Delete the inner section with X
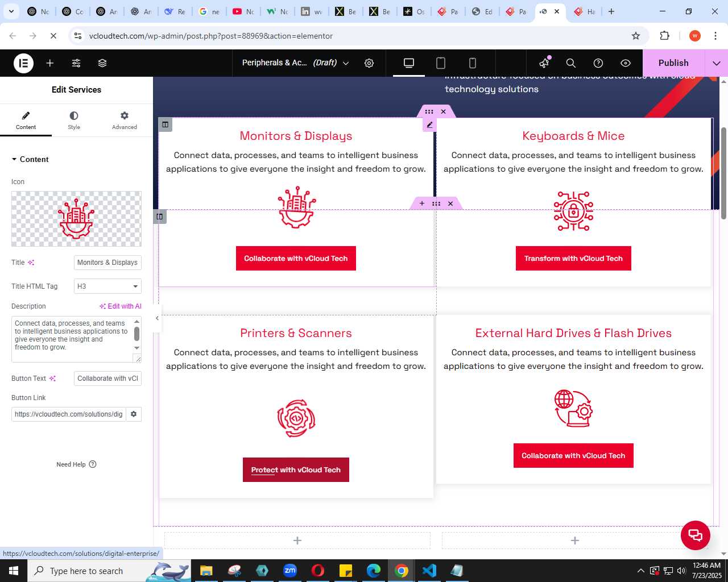Screen dimensions: 728x582 [x=450, y=203]
